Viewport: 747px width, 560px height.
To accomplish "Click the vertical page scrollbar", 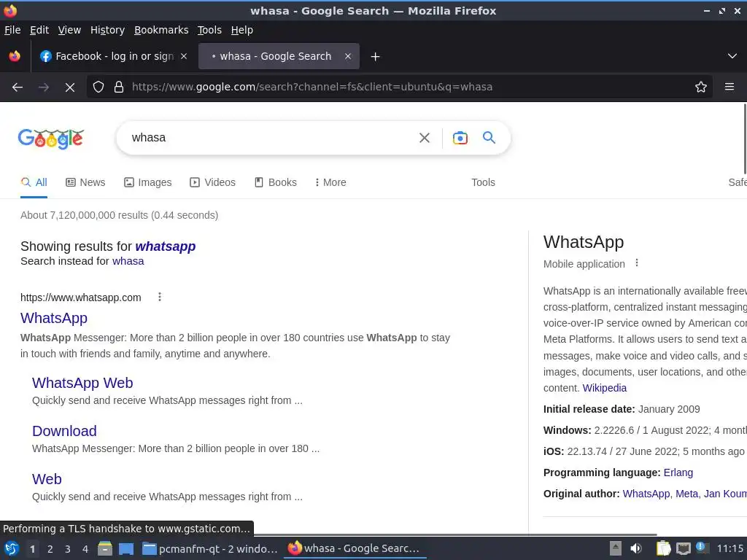I will 745,139.
